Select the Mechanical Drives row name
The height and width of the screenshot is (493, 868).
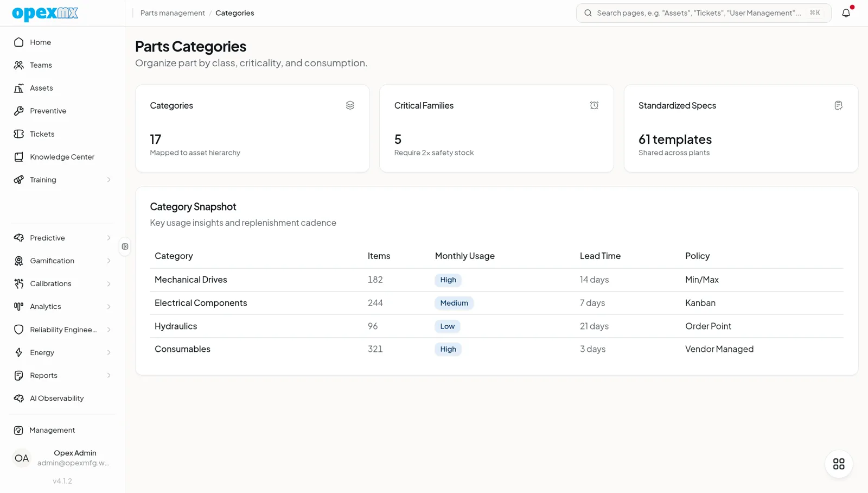tap(191, 280)
